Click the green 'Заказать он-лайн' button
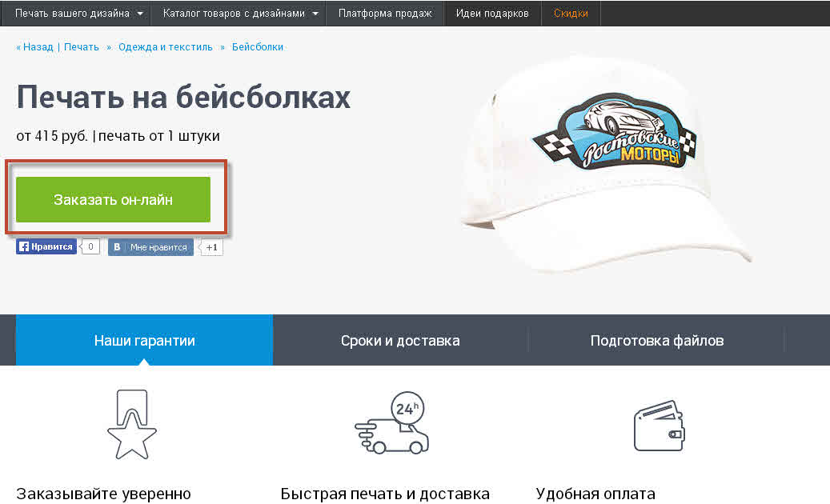Screen dimensions: 830x504 114,199
